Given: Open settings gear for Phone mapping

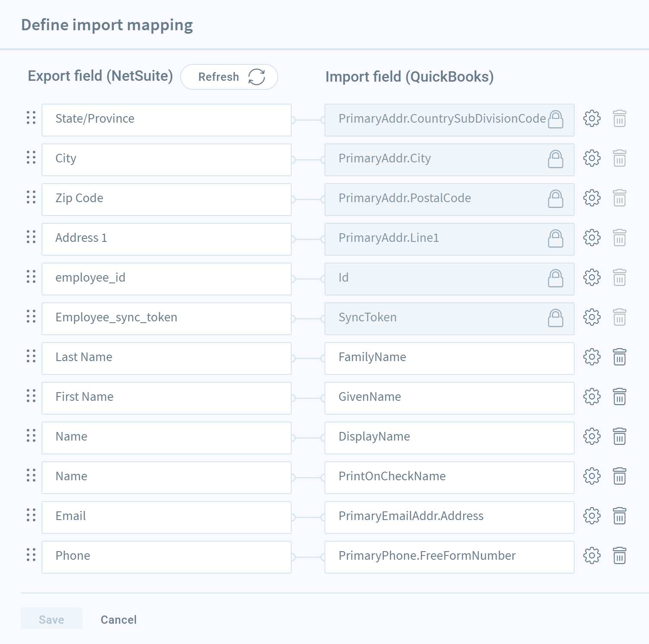Looking at the screenshot, I should coord(592,555).
